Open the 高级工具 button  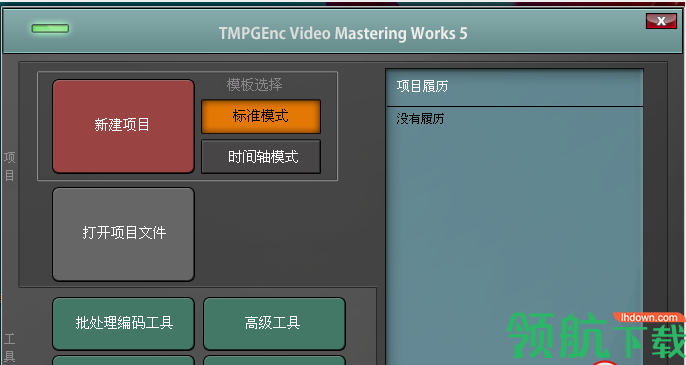(x=274, y=323)
